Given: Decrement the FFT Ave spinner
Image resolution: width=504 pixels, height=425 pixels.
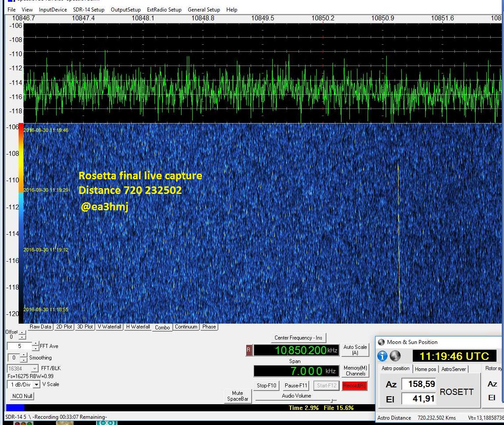Looking at the screenshot, I should coord(36,348).
